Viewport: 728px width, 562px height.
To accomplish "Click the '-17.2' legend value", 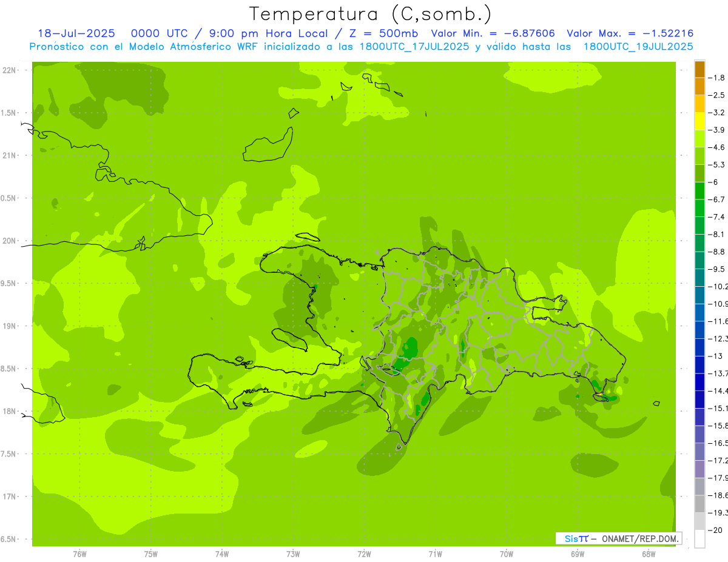I will coord(718,461).
